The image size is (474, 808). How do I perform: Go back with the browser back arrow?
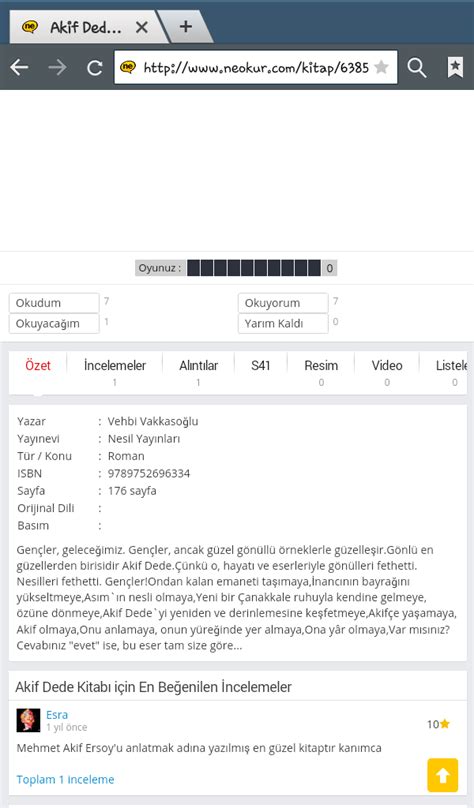click(x=20, y=67)
